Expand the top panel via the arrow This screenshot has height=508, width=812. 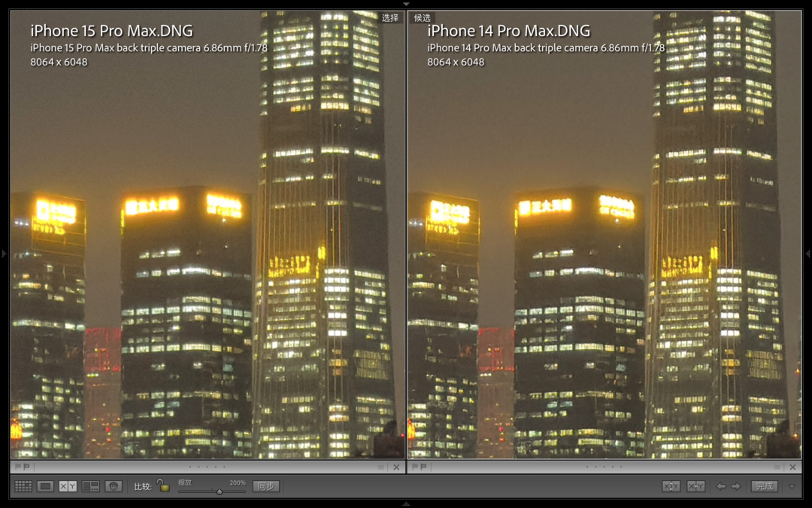tap(406, 4)
